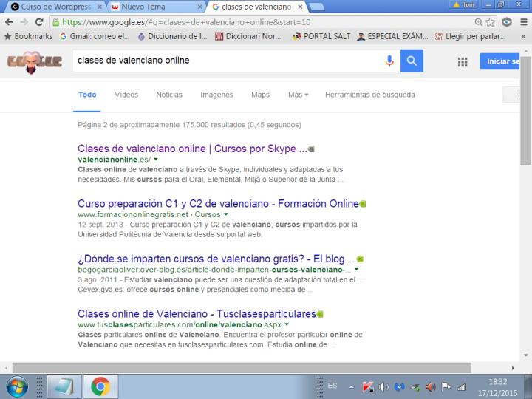Click the green padlock security icon
532x399 pixels.
click(x=55, y=22)
